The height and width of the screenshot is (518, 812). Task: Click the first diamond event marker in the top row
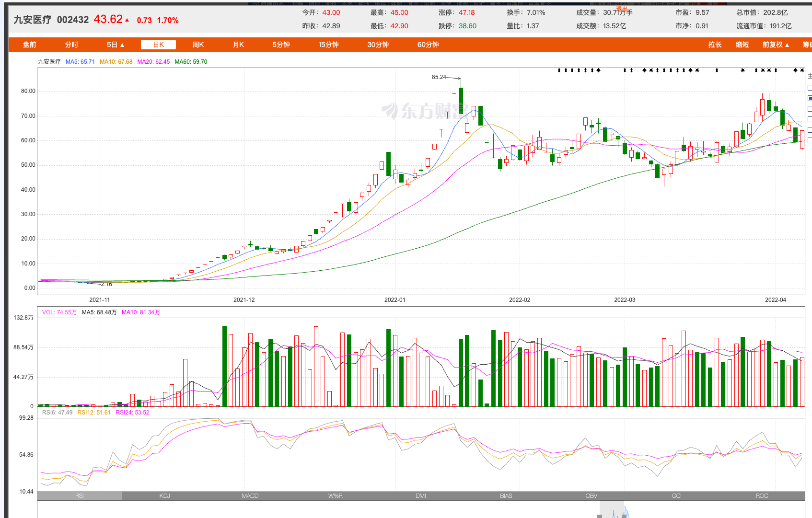point(559,70)
